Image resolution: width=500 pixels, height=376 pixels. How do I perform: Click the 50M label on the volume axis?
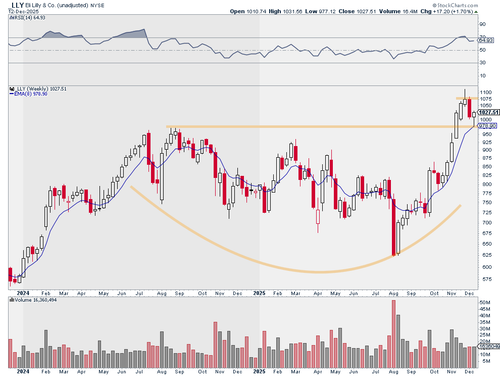point(485,303)
